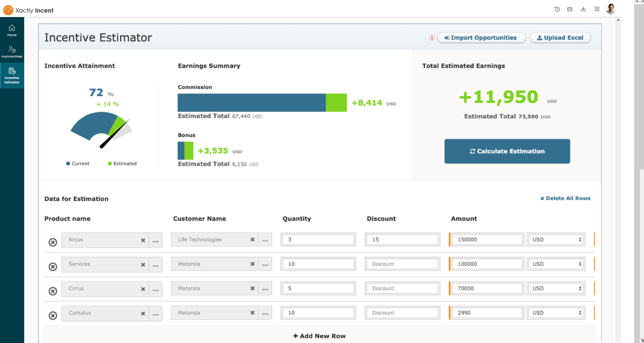
Task: Click the profile avatar photo
Action: (611, 8)
